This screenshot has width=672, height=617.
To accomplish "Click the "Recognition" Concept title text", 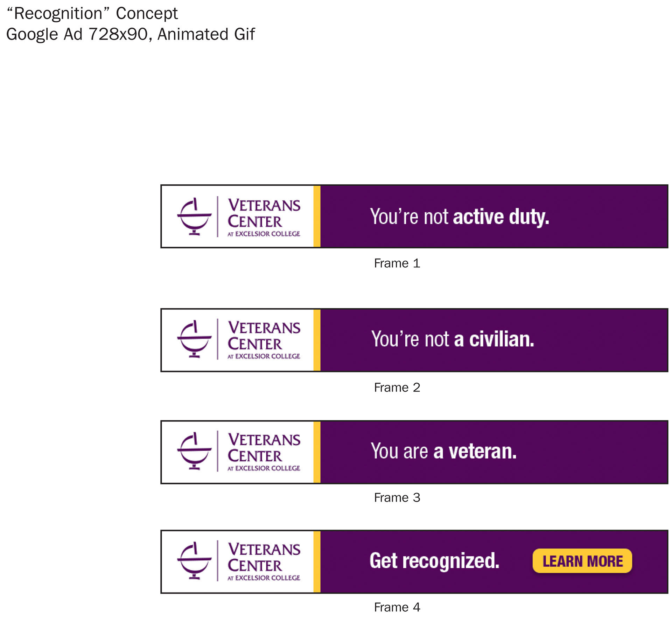I will 92,14.
